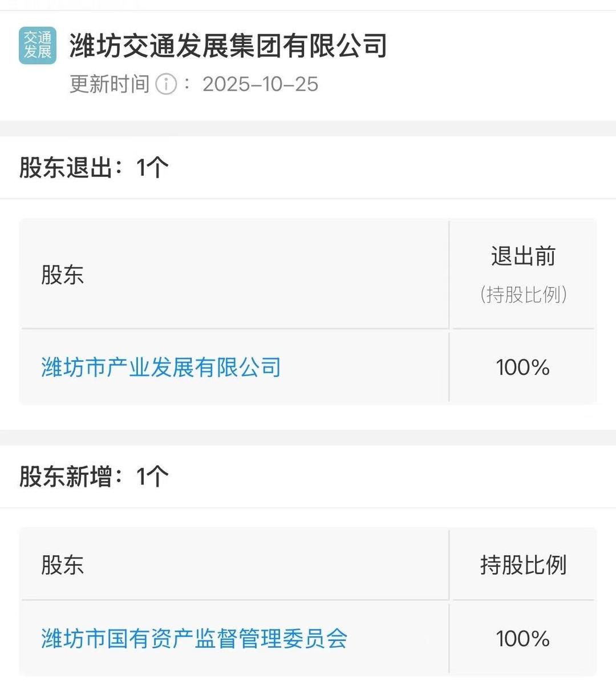Viewport: 616px width, 698px height.
Task: Open the 潍坊市国有资产监督管理委员会 shareholder link
Action: (194, 638)
